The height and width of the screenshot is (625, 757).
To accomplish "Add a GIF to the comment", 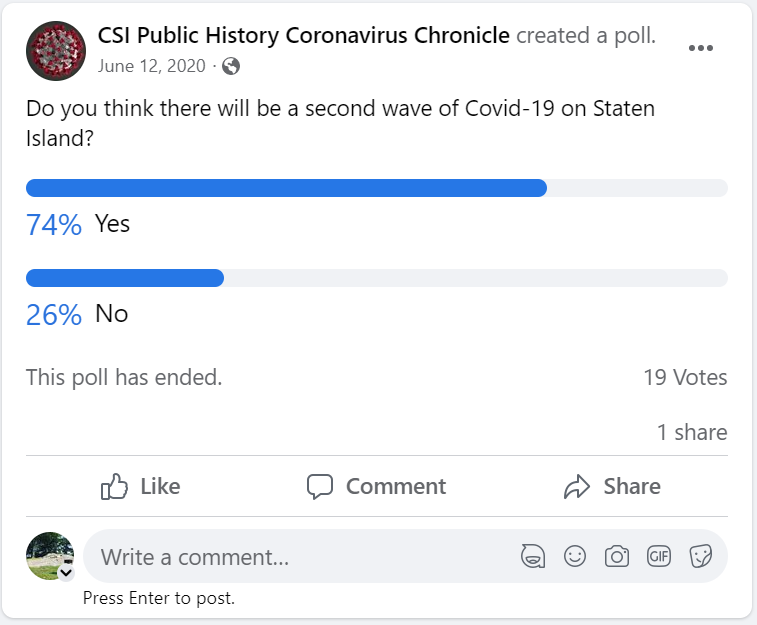I will pos(658,556).
